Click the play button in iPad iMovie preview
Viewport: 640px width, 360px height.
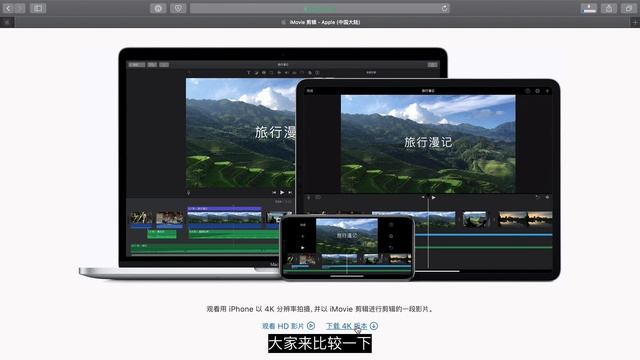click(x=433, y=198)
